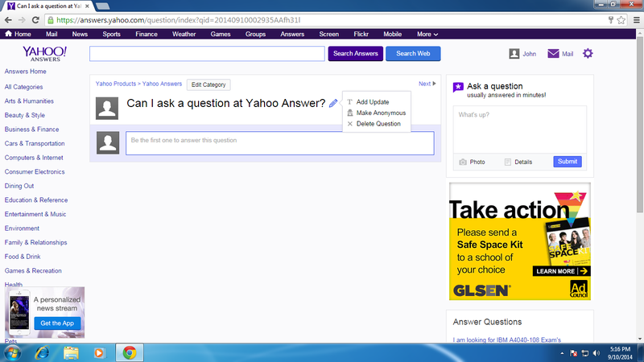Click LEARN MORE in GLSEN ad
The image size is (644, 362).
coord(561,271)
